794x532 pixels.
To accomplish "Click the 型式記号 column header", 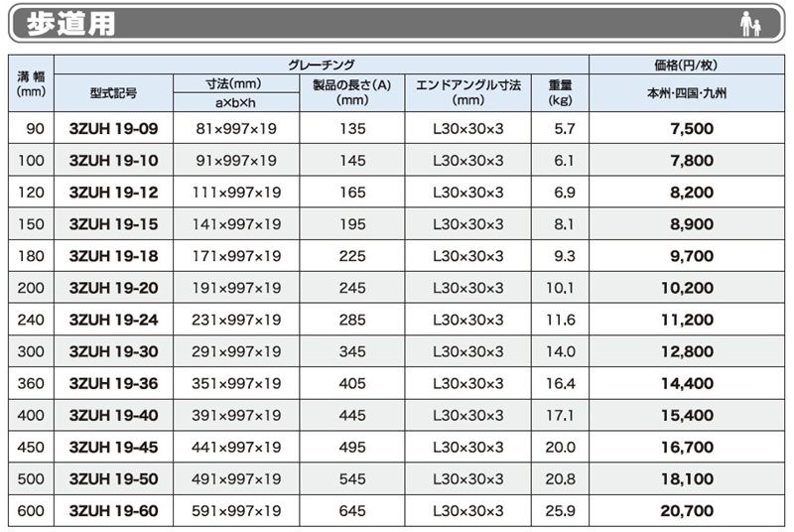I will tap(113, 93).
